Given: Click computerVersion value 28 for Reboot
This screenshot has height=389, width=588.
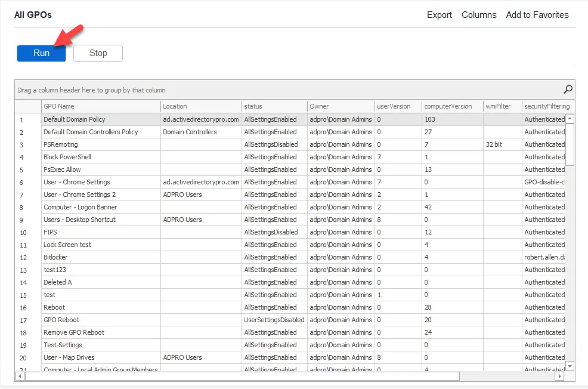Looking at the screenshot, I should tap(452, 307).
